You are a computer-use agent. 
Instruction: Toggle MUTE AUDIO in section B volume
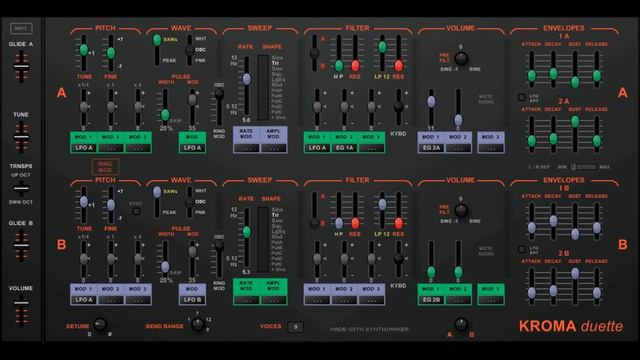click(486, 251)
